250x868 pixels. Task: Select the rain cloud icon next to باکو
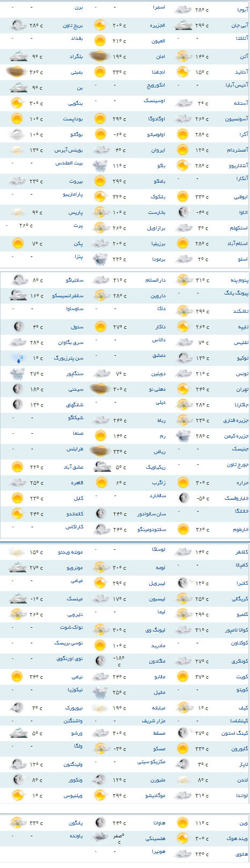(100, 166)
